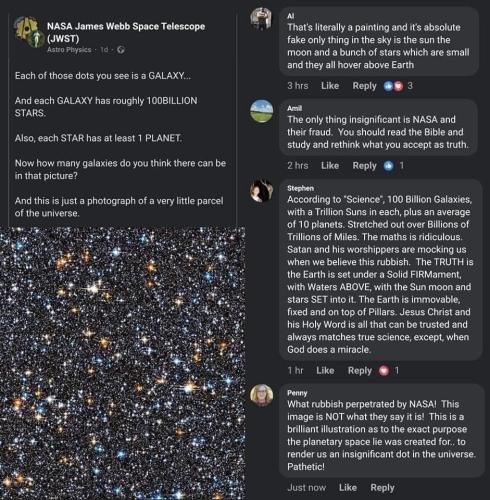
Task: Like Al's comment about the painting
Action: tap(330, 86)
